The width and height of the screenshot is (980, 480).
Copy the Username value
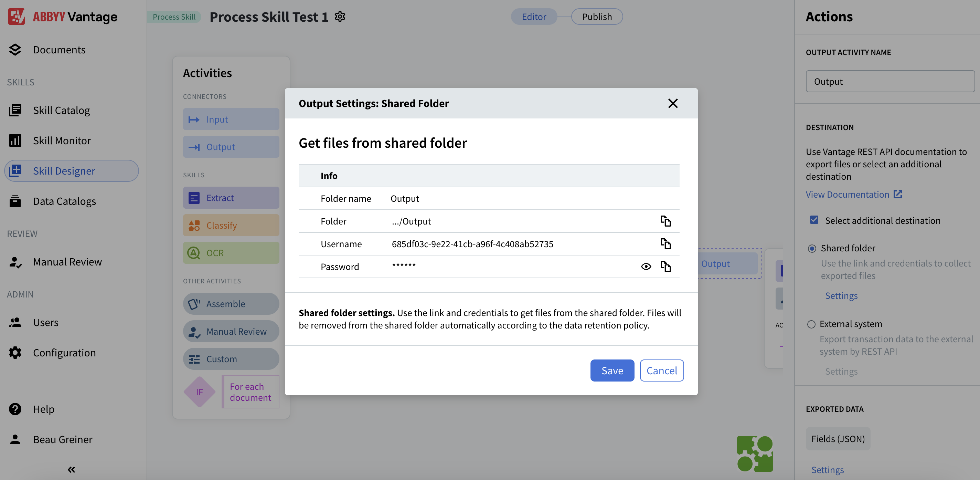[x=666, y=244]
